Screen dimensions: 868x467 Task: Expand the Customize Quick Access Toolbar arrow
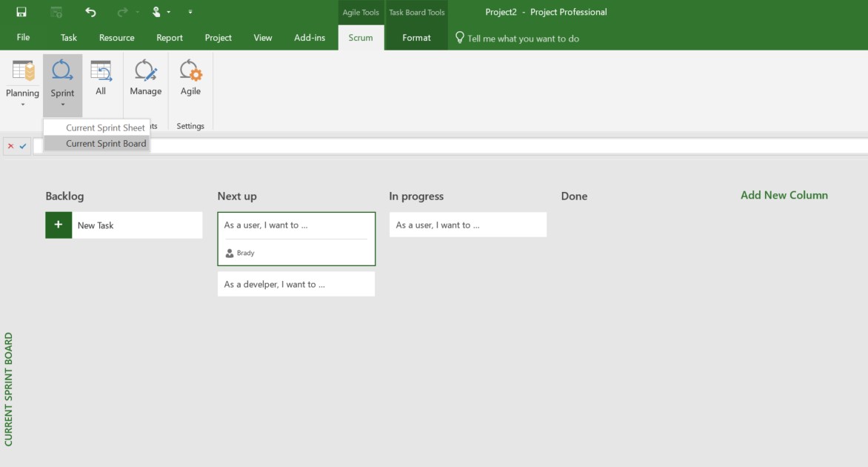point(190,12)
